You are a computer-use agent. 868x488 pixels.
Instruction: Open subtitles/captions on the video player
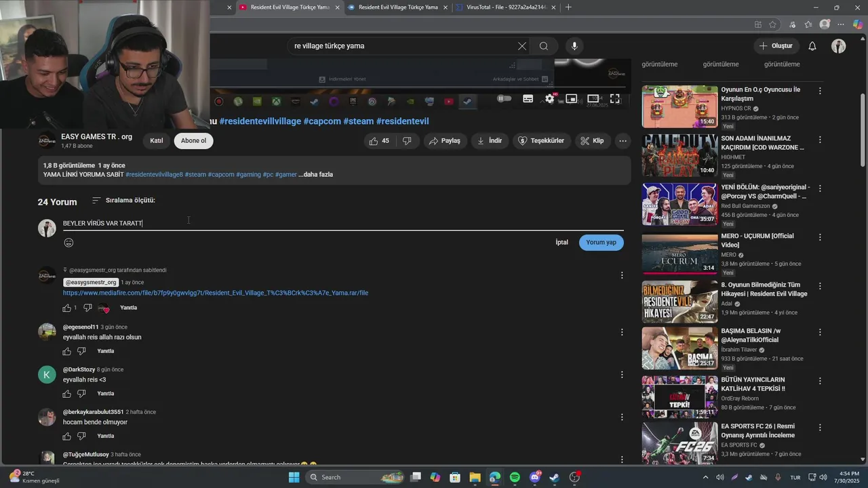[528, 98]
